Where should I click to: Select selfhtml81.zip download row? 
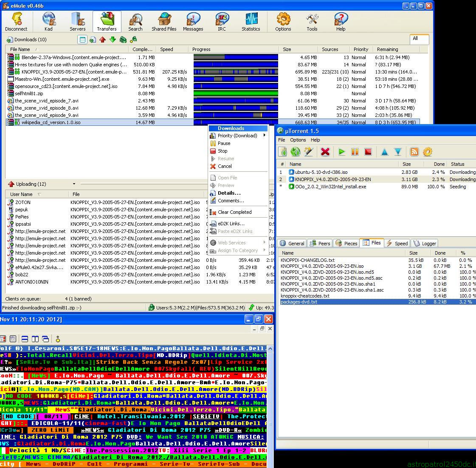coord(212,94)
